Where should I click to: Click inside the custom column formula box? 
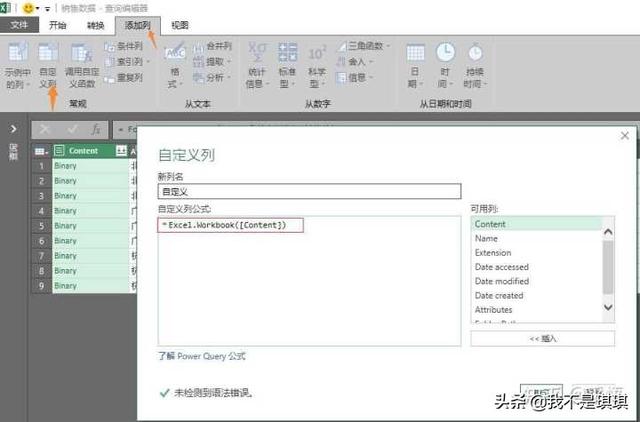309,281
